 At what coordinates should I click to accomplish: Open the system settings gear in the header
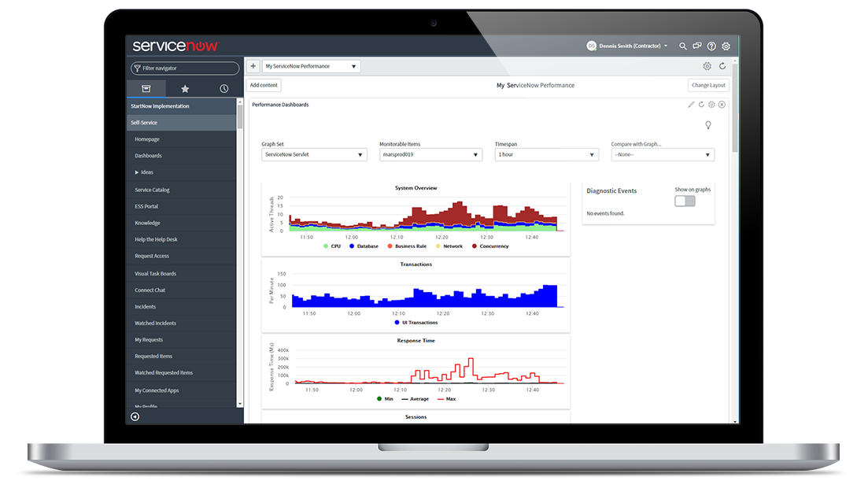click(726, 46)
